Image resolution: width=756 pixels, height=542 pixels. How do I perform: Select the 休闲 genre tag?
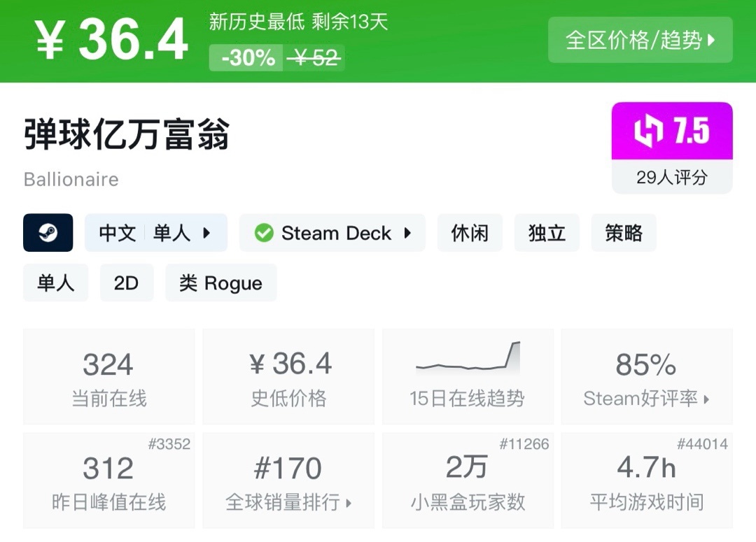pyautogui.click(x=470, y=233)
